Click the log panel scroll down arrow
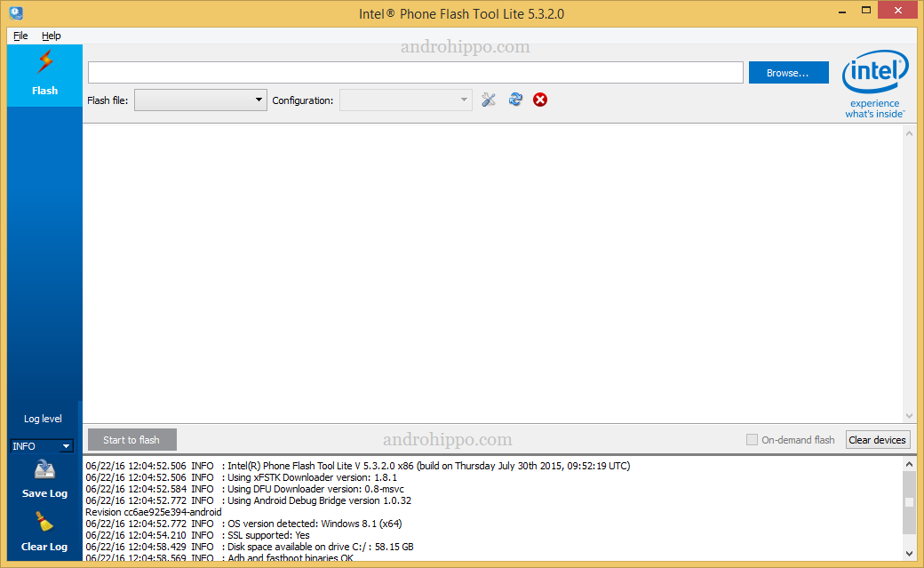Screen dimensions: 924x568 tap(909, 554)
